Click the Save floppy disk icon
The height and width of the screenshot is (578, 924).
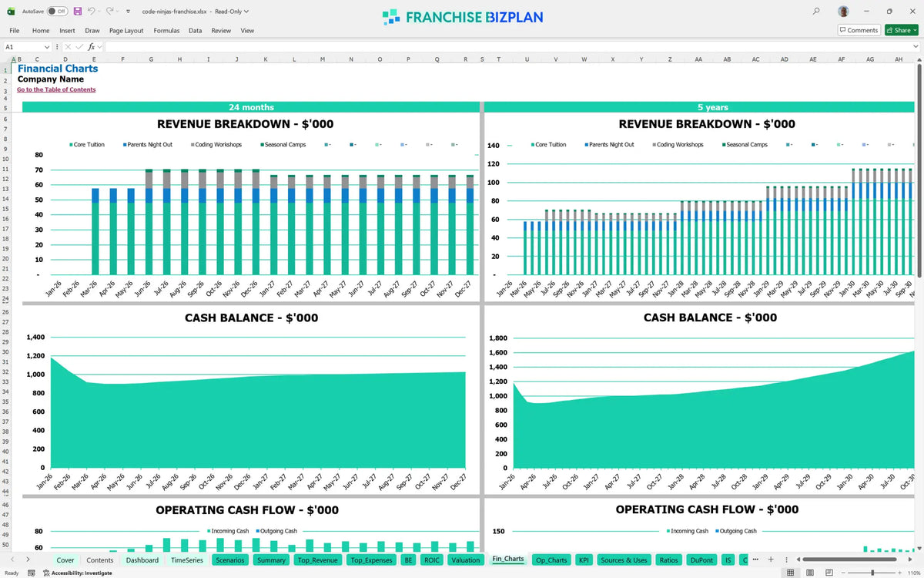(77, 12)
